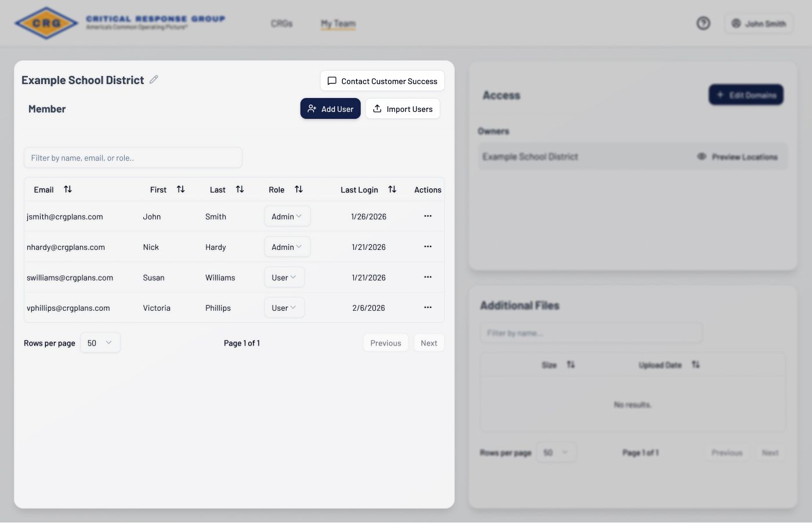Open the role dropdown for Nick Hardy
812x523 pixels.
(287, 247)
